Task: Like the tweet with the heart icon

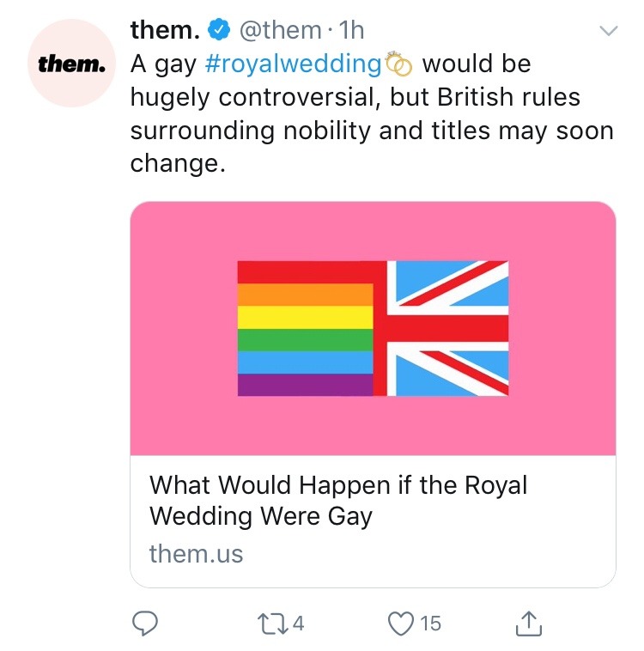Action: click(x=400, y=623)
